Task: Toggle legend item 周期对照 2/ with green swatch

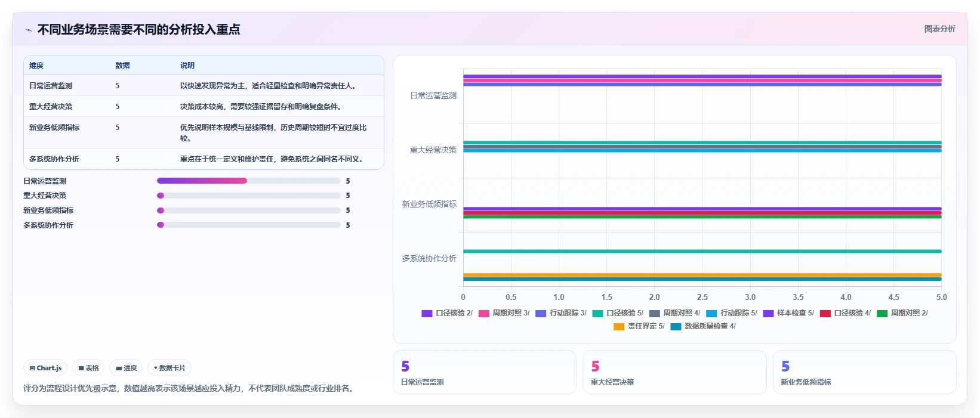Action: coord(902,313)
